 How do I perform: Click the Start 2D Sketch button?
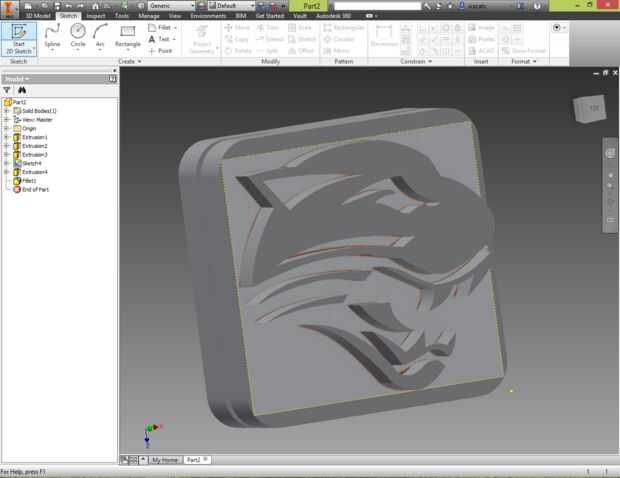tap(19, 39)
